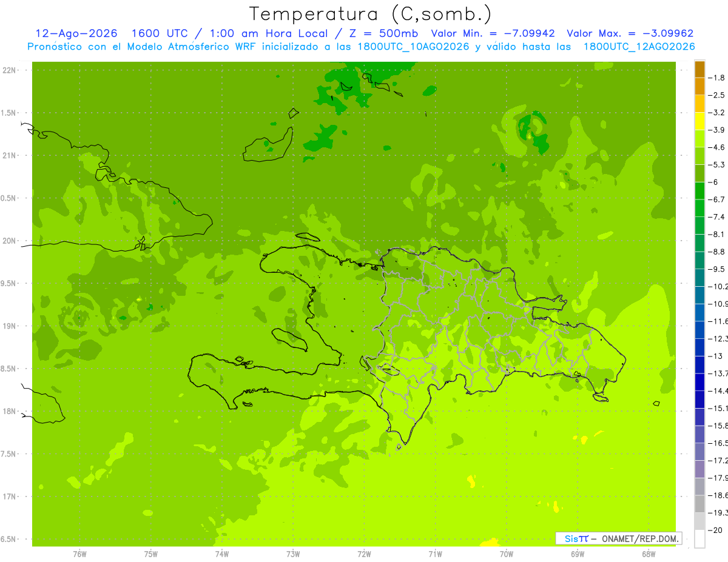Click the colorbar label '-6.7'

coord(716,199)
